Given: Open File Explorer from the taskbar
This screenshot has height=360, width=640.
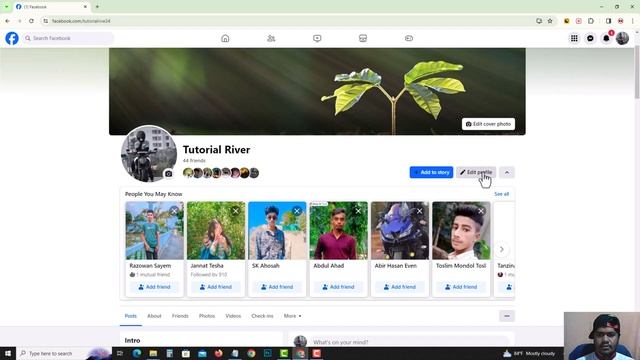Looking at the screenshot, I should (x=153, y=353).
